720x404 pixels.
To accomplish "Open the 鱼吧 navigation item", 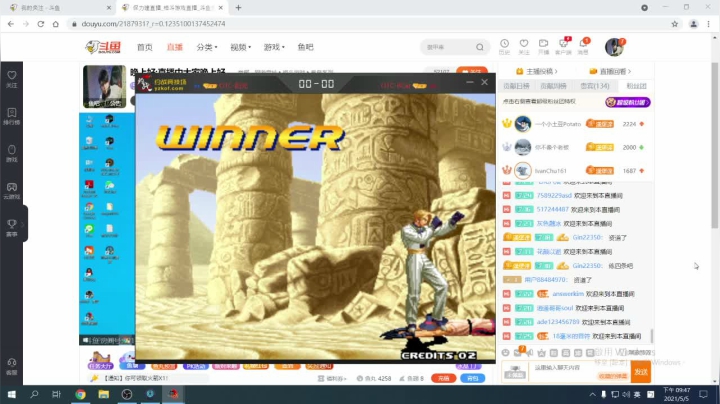I will click(305, 47).
